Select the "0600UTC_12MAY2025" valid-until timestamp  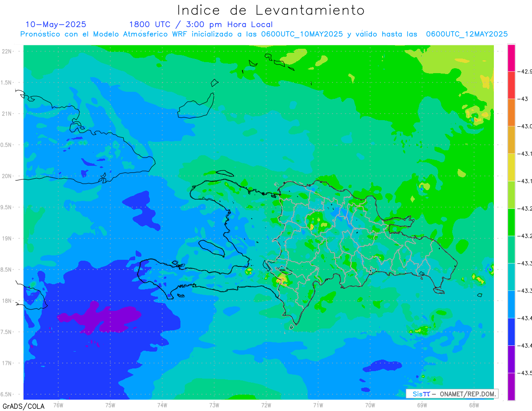pyautogui.click(x=467, y=34)
